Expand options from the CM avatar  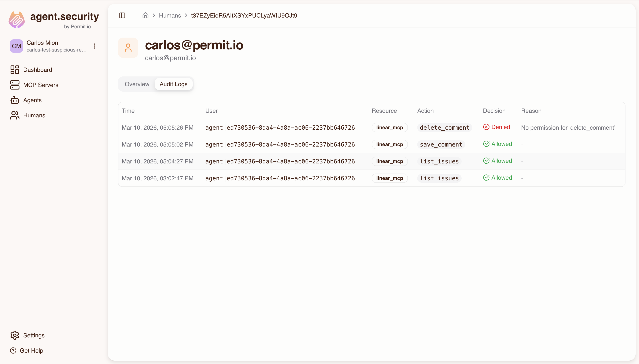click(16, 46)
